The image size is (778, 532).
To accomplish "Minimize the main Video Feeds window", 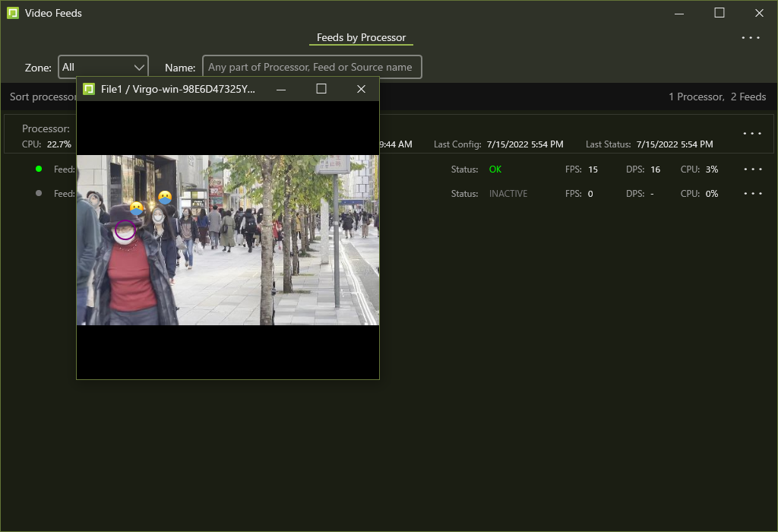I will [679, 13].
